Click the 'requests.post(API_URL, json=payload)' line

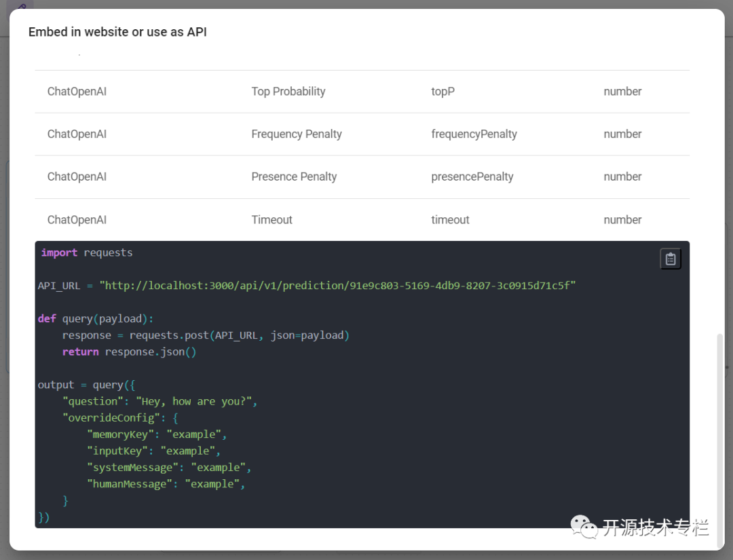206,335
